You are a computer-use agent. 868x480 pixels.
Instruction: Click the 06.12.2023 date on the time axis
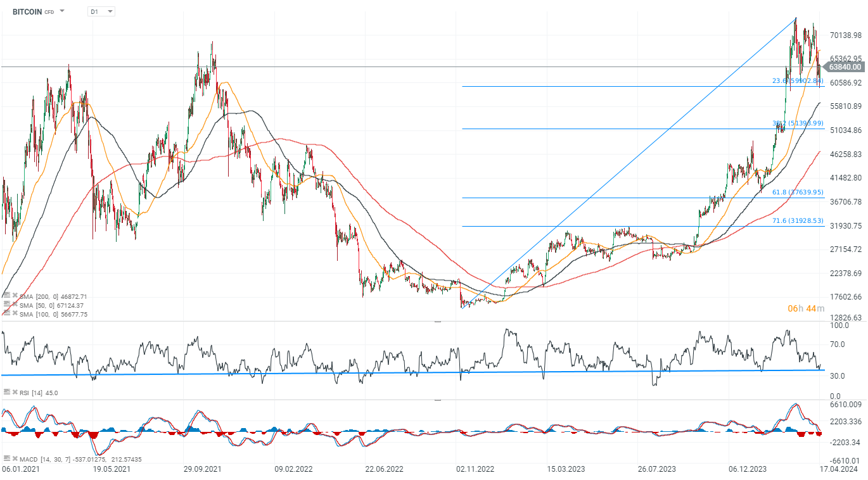point(746,469)
